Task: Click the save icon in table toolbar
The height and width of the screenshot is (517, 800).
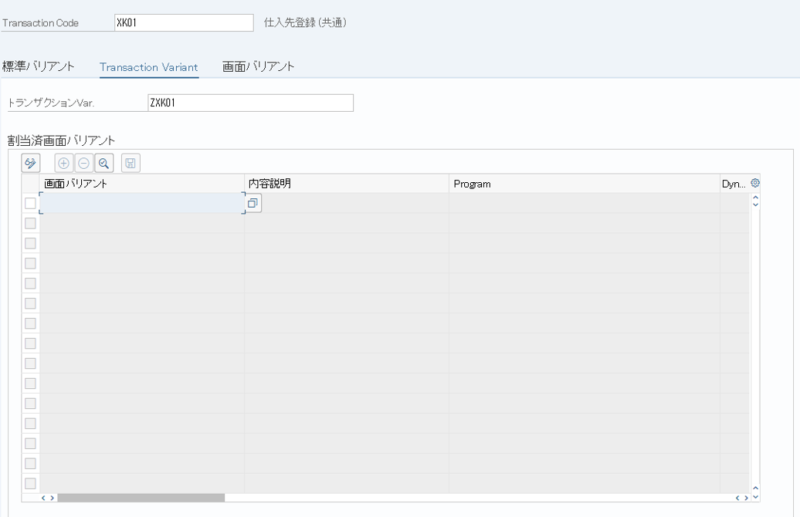Action: click(131, 162)
